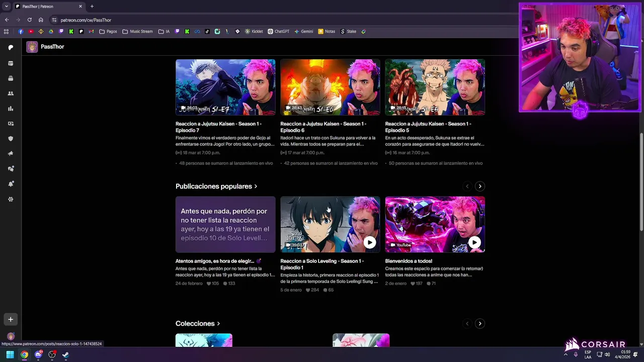Screen dimensions: 644x362
Task: Open a new browser tab
Action: coord(92,7)
